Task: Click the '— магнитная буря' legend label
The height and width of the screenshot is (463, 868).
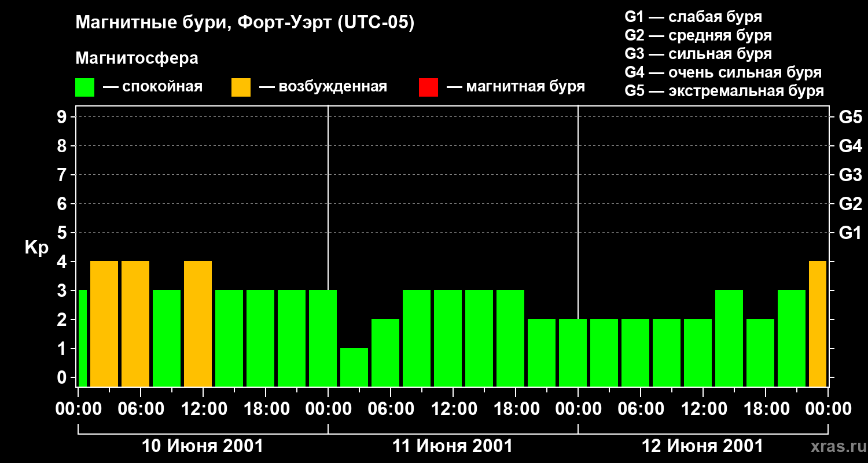Action: point(516,87)
